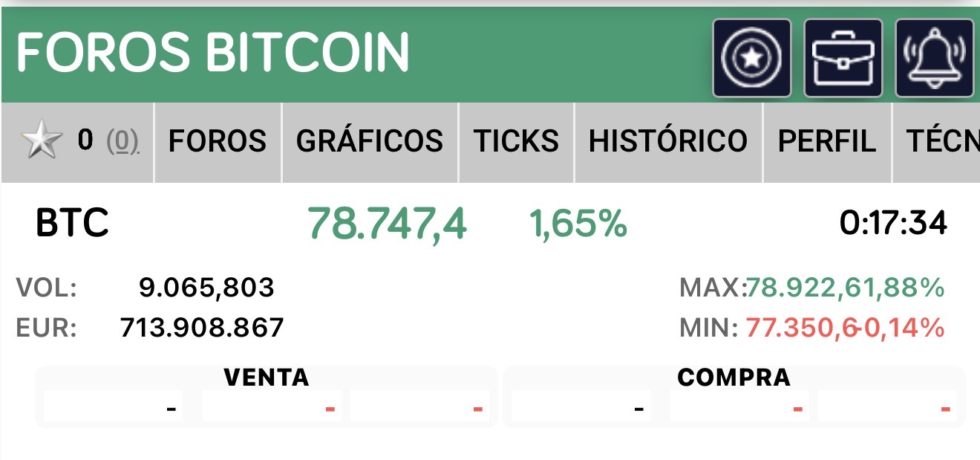Select the TICKS tab

pos(517,141)
